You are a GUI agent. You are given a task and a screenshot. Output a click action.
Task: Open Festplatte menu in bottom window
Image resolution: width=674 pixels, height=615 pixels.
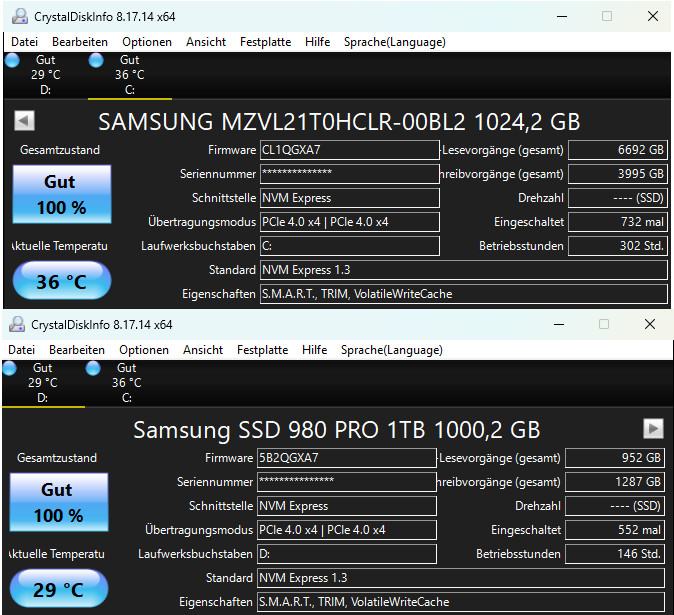click(263, 350)
